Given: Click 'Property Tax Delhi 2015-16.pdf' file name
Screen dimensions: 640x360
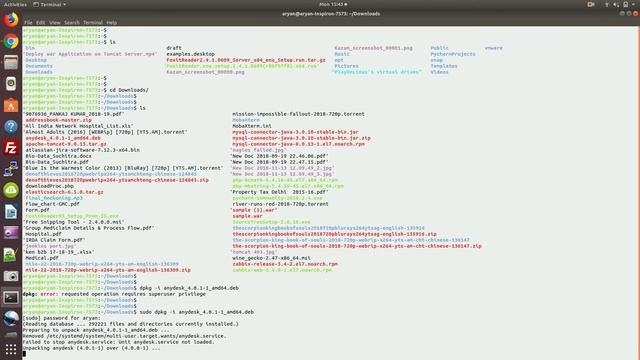Looking at the screenshot, I should (279, 192).
